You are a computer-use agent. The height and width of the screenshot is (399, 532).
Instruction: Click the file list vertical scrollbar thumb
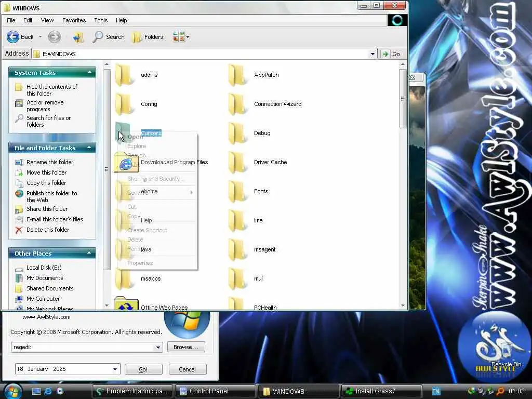pos(403,99)
